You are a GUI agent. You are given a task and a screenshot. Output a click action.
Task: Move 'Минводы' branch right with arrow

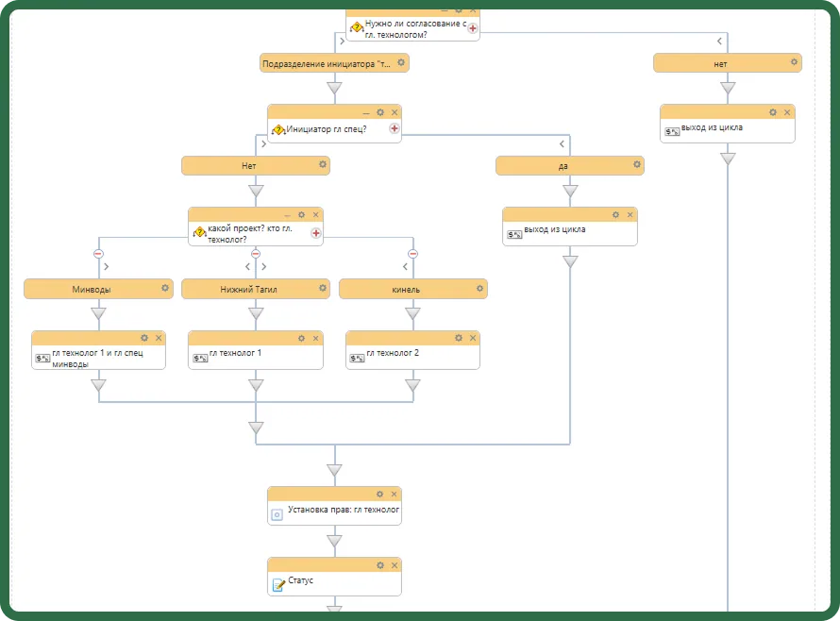[107, 266]
